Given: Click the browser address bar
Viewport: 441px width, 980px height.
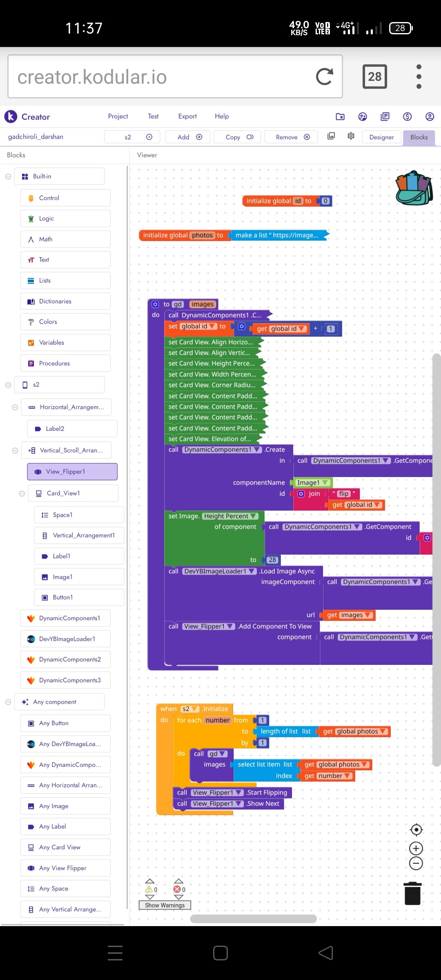Looking at the screenshot, I should pos(163,77).
